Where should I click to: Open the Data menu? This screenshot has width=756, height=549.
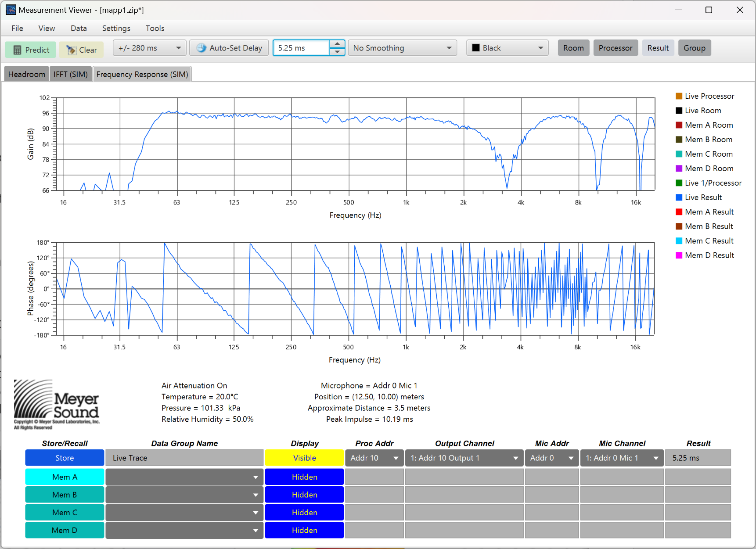(x=79, y=28)
